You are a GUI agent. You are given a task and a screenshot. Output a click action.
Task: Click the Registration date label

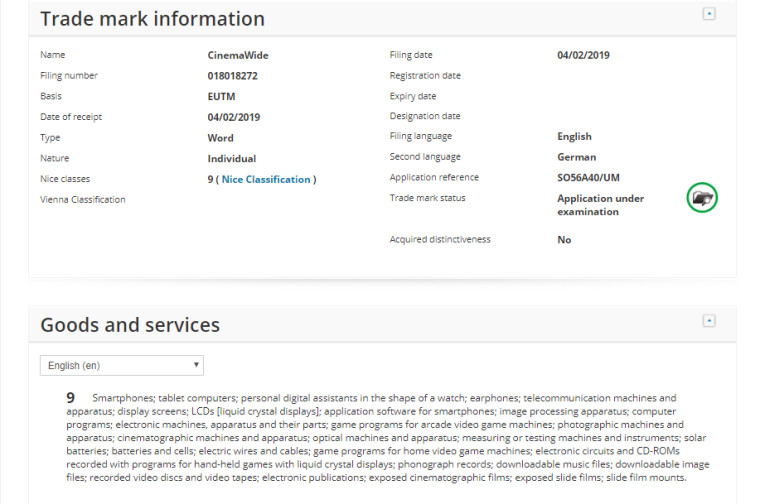425,76
